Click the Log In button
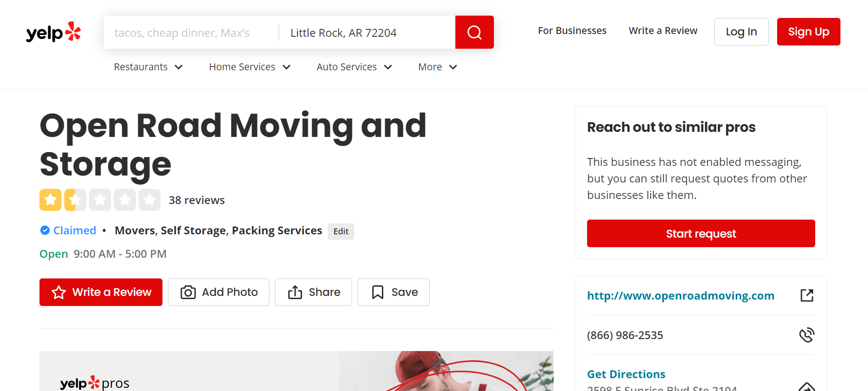This screenshot has width=868, height=391. tap(741, 32)
